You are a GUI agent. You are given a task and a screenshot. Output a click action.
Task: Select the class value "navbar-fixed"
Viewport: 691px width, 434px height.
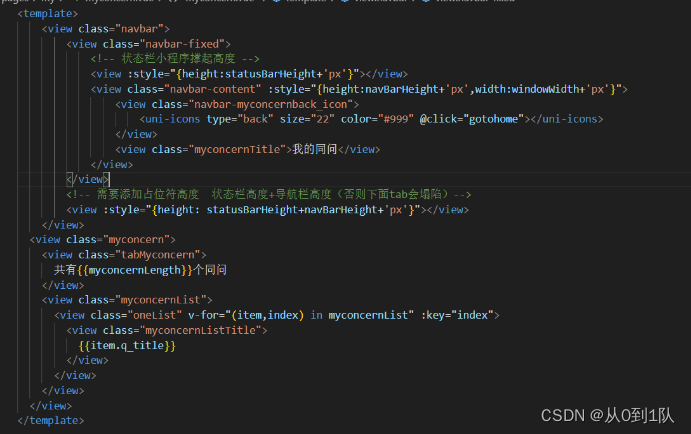pos(182,44)
